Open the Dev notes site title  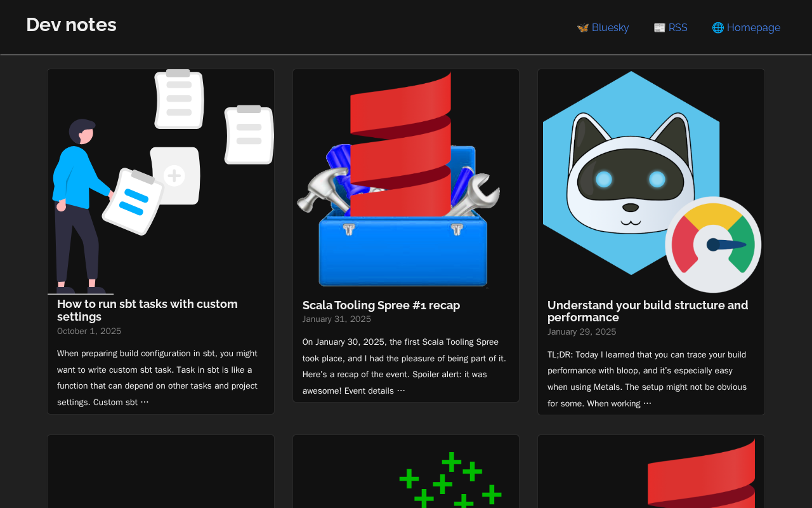(71, 25)
